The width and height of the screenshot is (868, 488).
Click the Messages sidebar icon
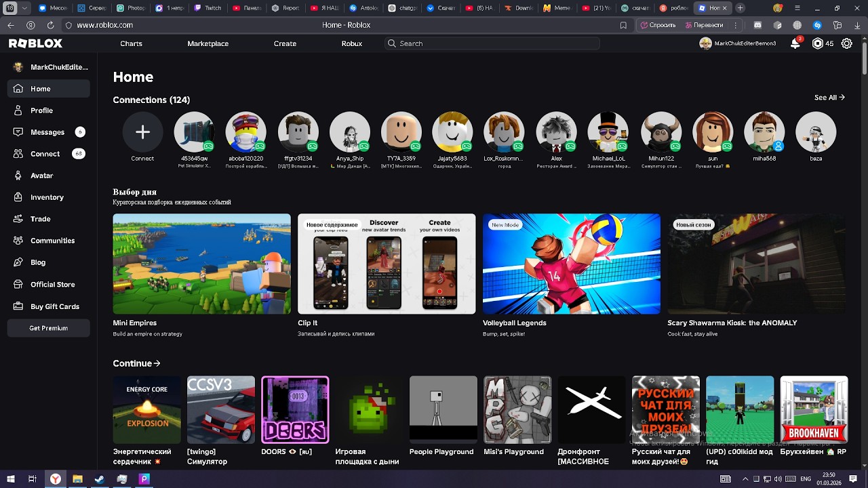pos(18,132)
